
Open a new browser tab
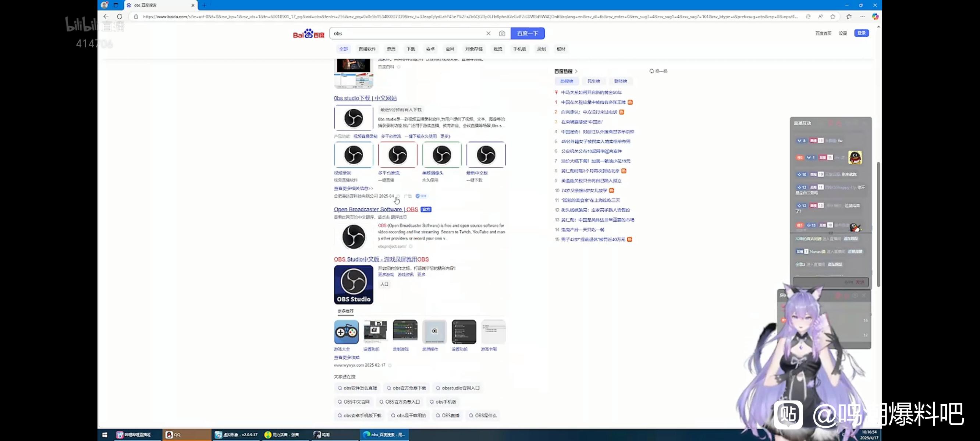tap(204, 5)
